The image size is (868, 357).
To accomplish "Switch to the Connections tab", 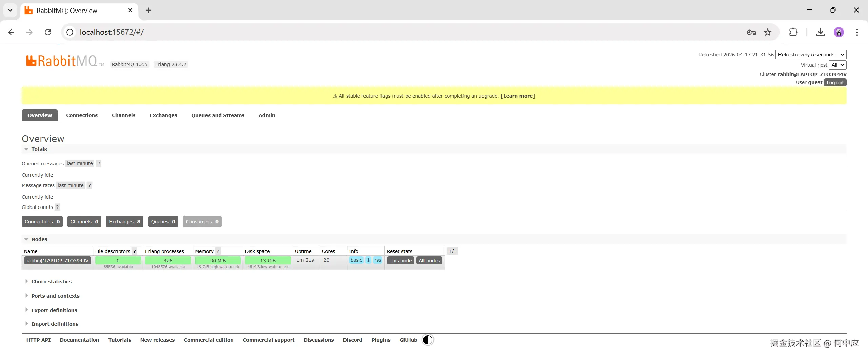I will [x=82, y=115].
